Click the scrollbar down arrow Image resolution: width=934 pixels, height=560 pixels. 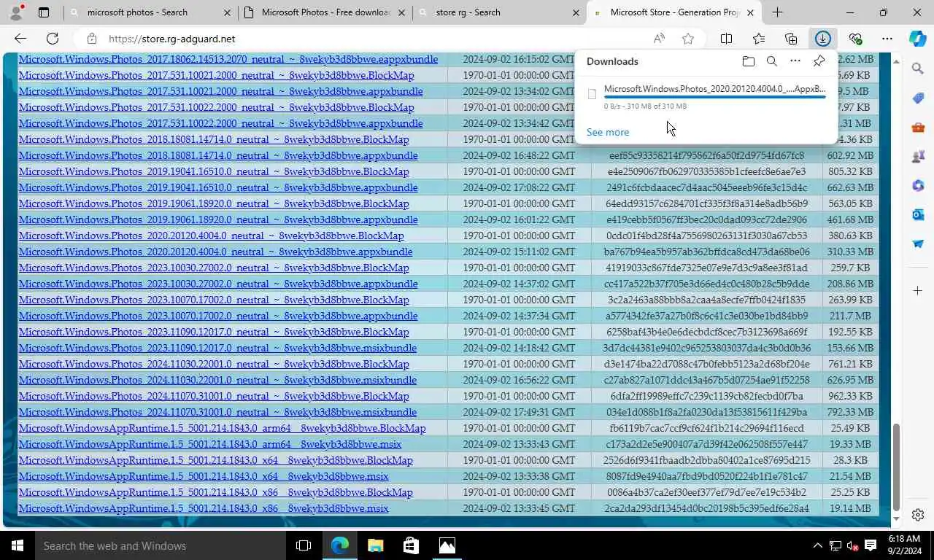coord(897,521)
